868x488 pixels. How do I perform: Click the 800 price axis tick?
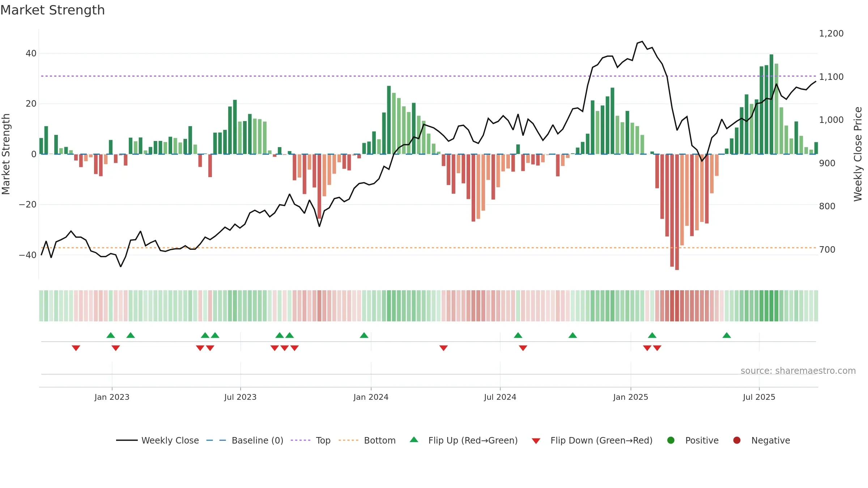point(827,206)
